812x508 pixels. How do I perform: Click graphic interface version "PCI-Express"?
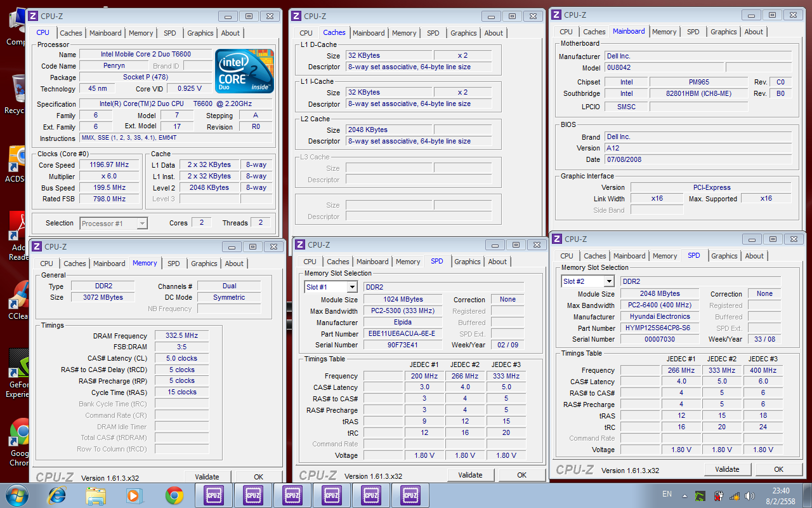tap(712, 188)
